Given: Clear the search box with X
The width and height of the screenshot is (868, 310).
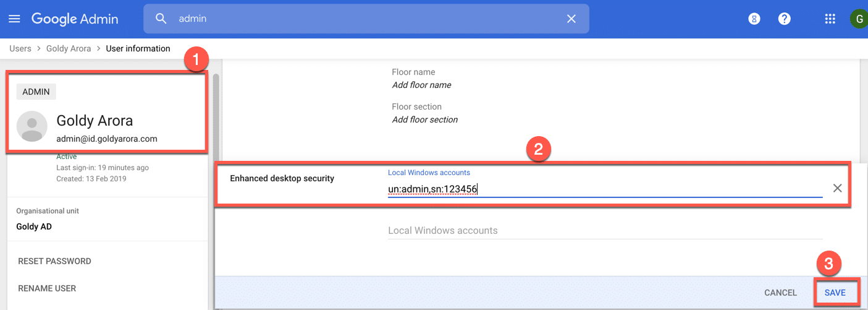Looking at the screenshot, I should [x=571, y=19].
